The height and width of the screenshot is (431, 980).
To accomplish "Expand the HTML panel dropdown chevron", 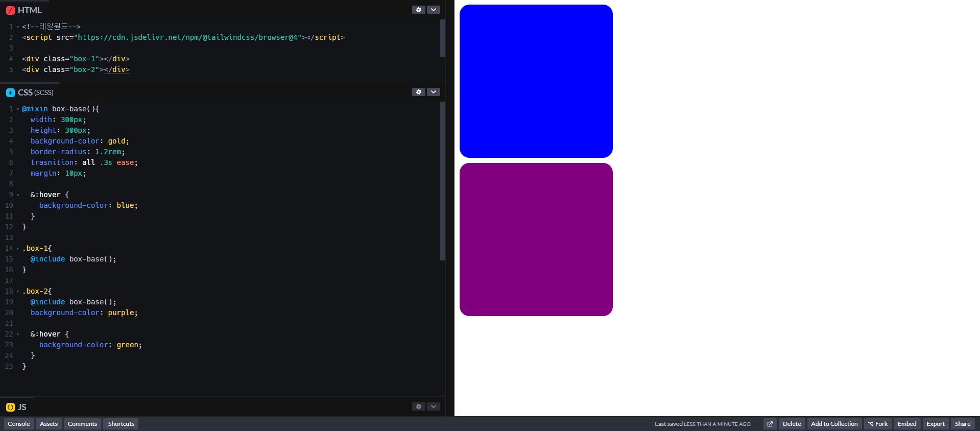I will pyautogui.click(x=434, y=10).
